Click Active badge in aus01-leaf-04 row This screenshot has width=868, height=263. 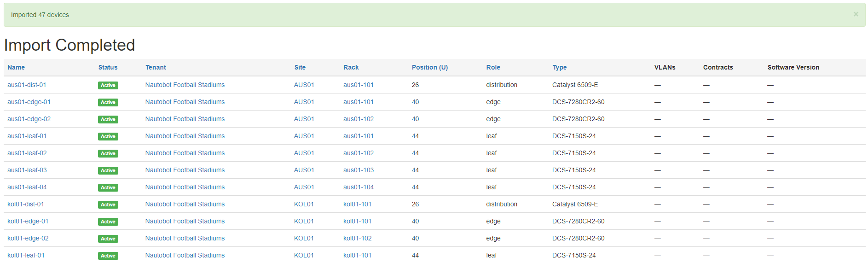click(108, 187)
